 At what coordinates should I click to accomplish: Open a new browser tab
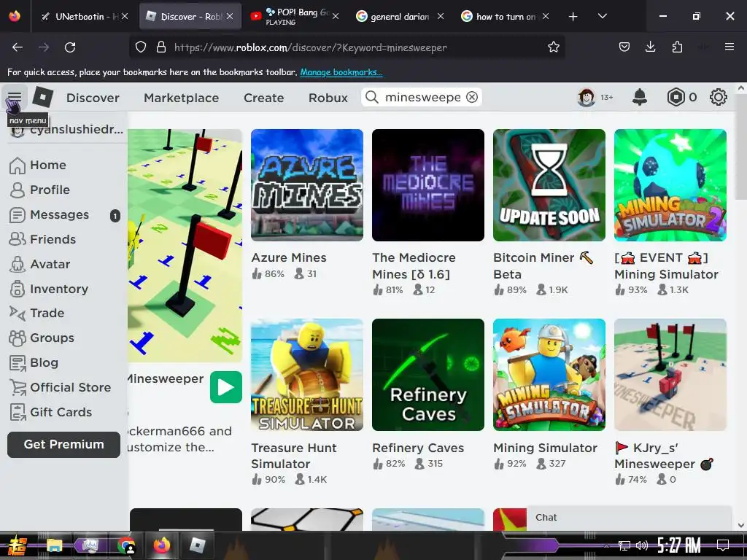coord(573,17)
